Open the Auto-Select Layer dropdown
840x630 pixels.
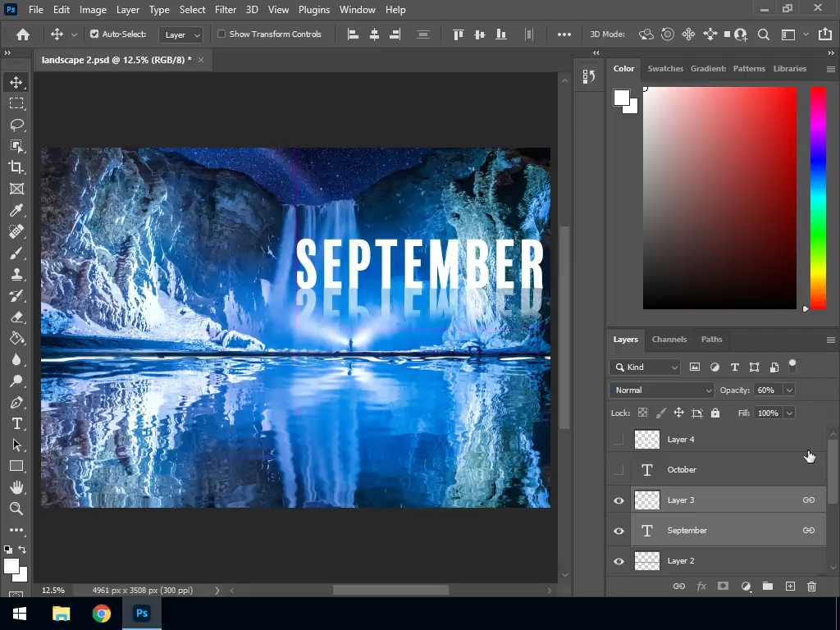point(180,34)
